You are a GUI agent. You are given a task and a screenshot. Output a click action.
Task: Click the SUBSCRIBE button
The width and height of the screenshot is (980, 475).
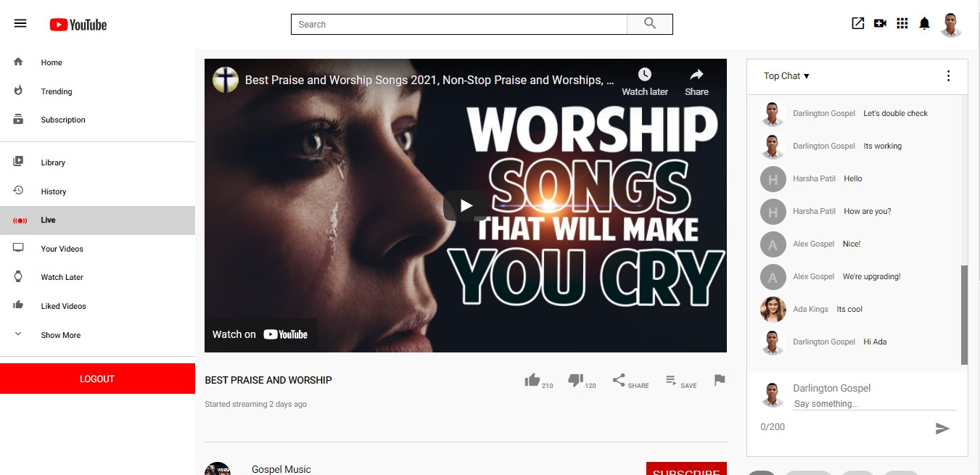click(x=686, y=468)
